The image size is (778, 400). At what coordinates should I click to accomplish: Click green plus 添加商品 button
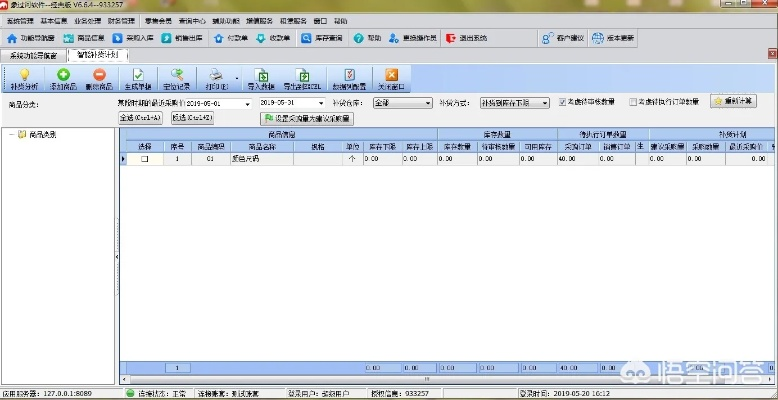63,79
